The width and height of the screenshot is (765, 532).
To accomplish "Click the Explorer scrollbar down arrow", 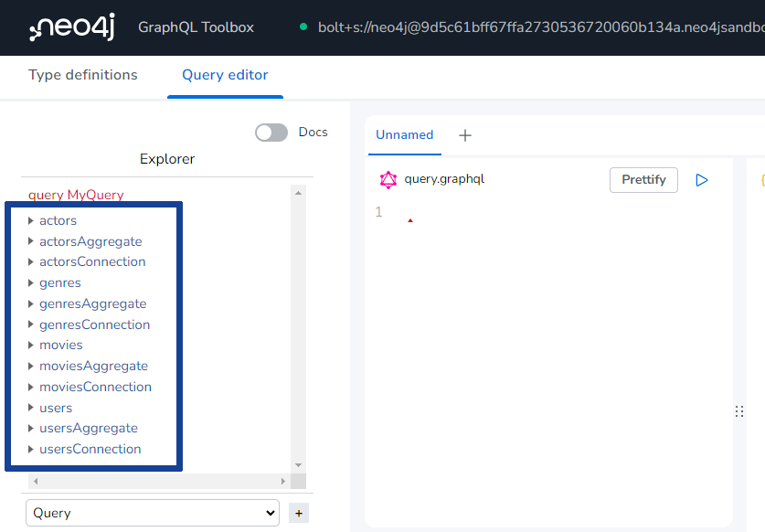I will click(x=297, y=464).
